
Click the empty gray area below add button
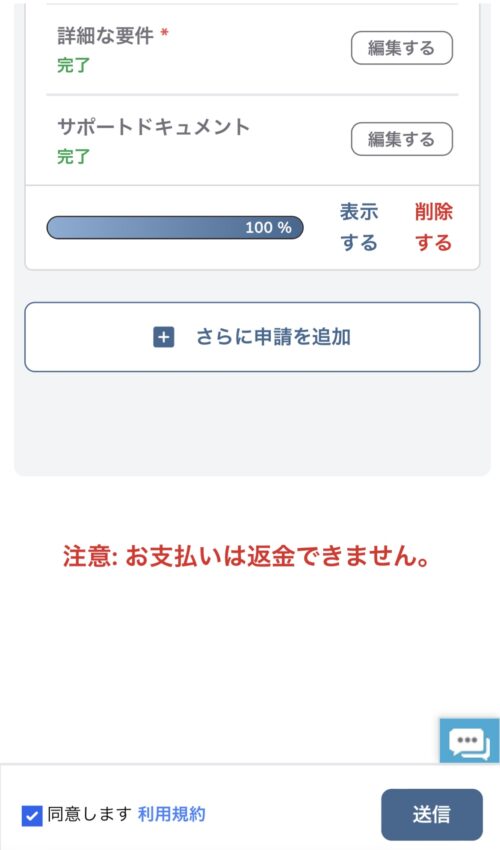coord(252,423)
